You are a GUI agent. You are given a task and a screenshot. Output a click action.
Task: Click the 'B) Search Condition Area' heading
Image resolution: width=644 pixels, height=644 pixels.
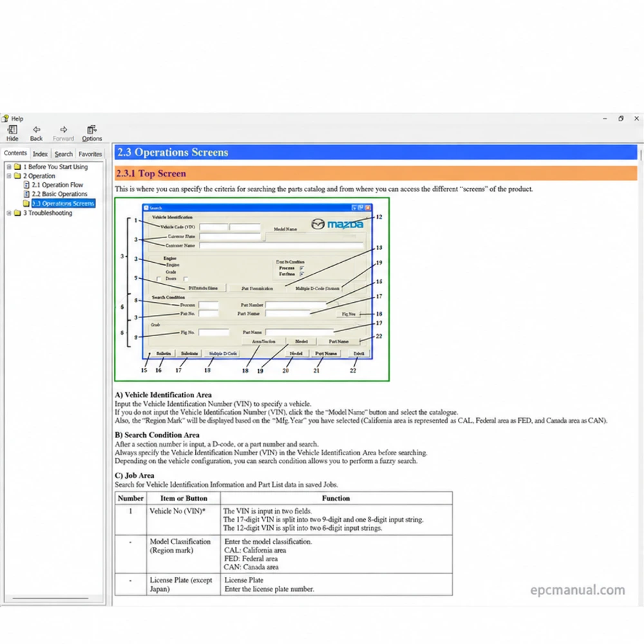tap(157, 435)
